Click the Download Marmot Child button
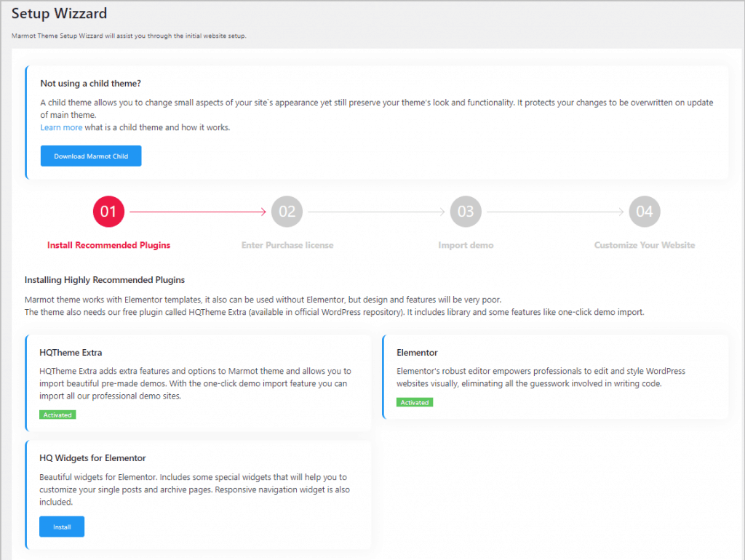745x560 pixels. (91, 156)
